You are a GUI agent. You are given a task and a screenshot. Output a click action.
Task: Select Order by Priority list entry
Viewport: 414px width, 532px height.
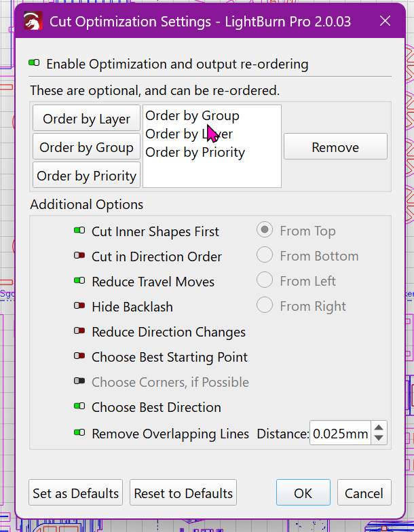click(195, 153)
